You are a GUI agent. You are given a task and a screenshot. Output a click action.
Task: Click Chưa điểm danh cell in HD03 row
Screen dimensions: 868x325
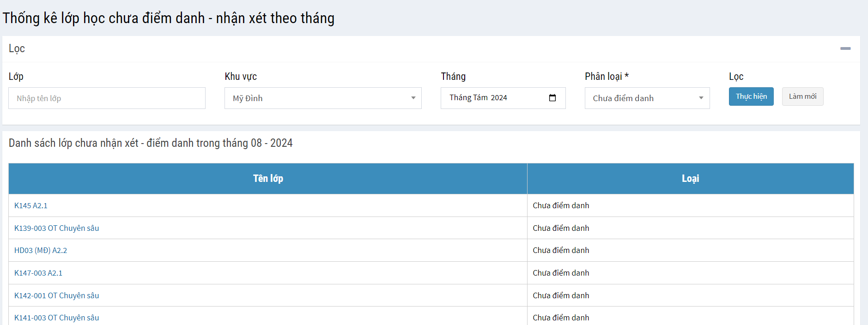[x=561, y=251]
